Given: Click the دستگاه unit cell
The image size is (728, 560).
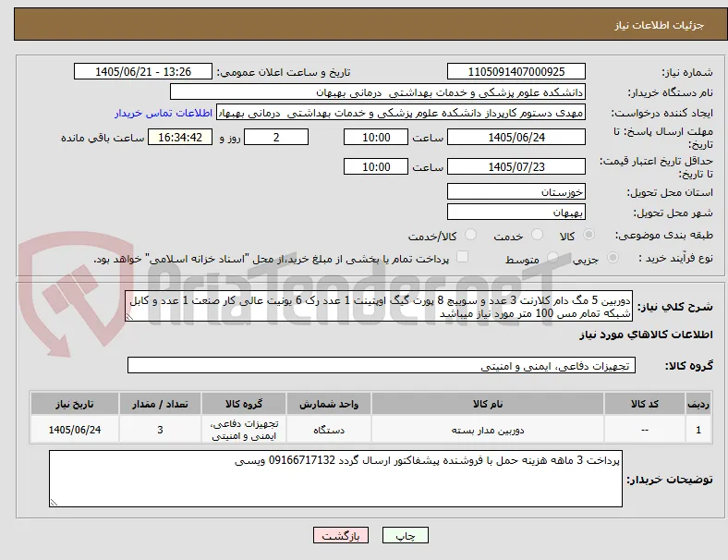Looking at the screenshot, I should click(329, 430).
